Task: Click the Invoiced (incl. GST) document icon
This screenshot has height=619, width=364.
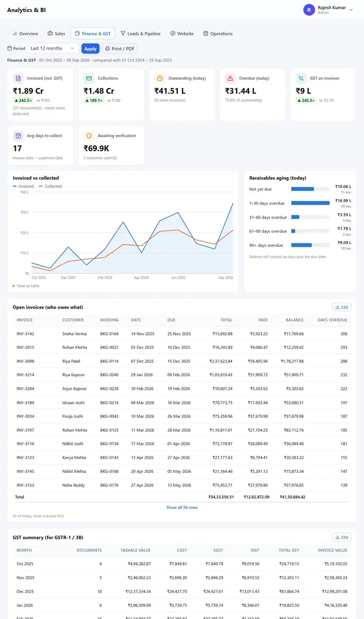Action: tap(18, 78)
